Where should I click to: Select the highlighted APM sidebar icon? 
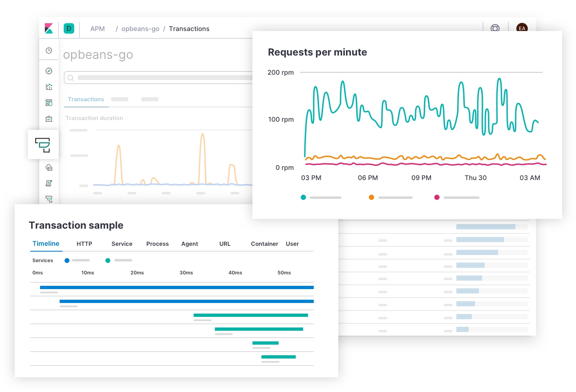point(43,145)
